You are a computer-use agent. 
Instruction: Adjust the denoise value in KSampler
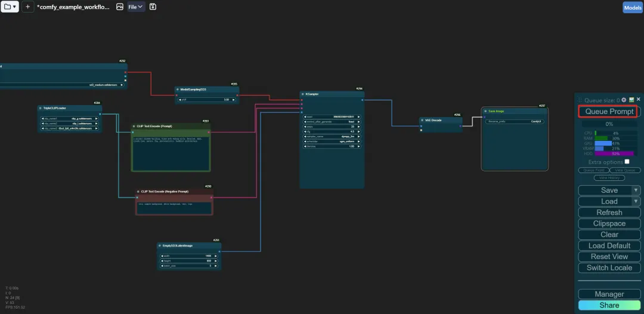(x=332, y=146)
